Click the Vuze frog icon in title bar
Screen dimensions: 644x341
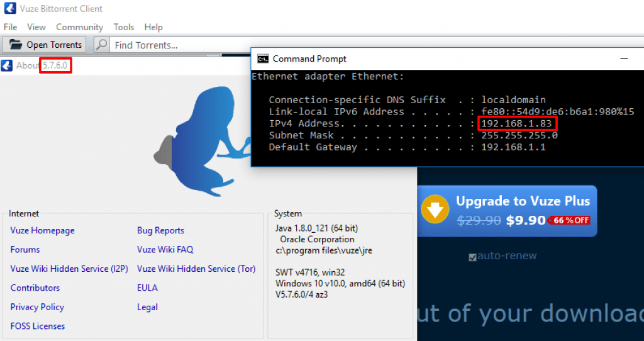[10, 8]
